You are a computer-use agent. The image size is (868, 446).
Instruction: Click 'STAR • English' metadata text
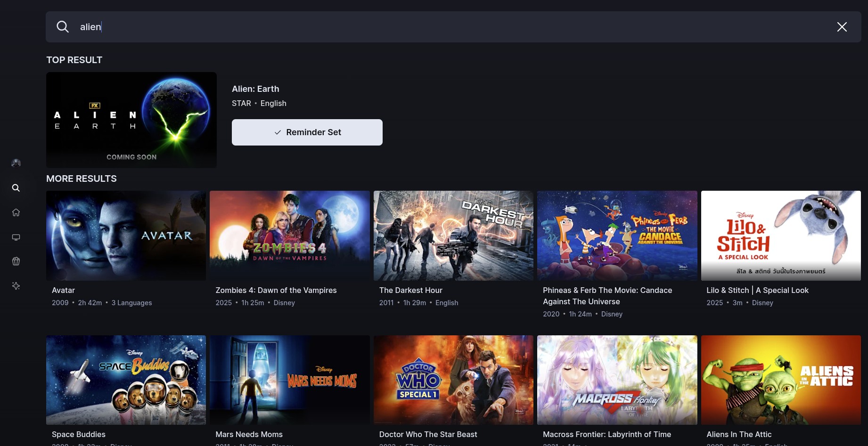pyautogui.click(x=259, y=104)
